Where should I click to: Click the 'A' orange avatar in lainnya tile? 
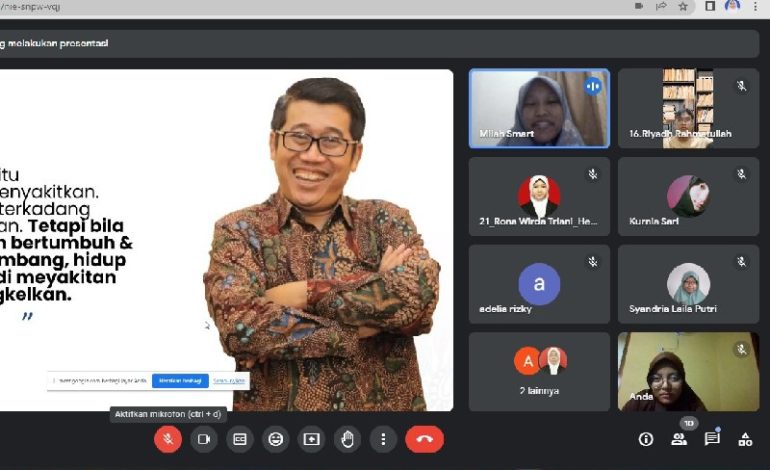click(527, 361)
